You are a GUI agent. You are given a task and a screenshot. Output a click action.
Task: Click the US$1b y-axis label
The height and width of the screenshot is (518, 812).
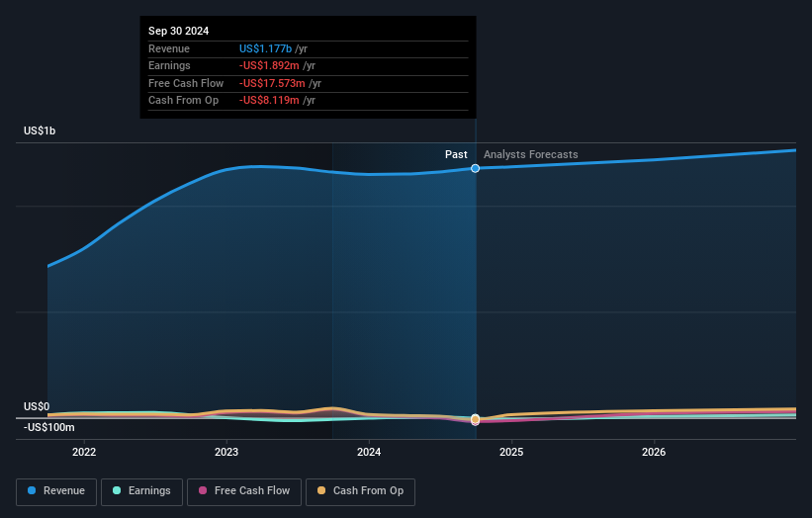pos(40,130)
